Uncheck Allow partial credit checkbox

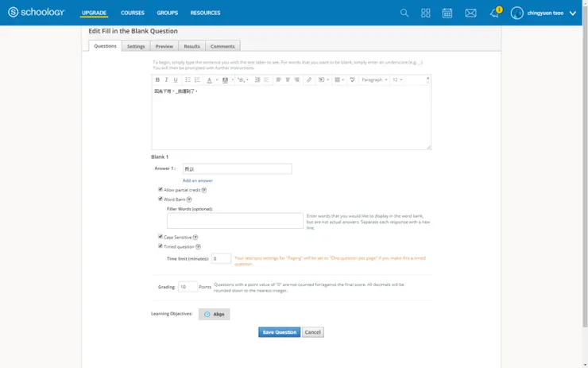point(161,189)
